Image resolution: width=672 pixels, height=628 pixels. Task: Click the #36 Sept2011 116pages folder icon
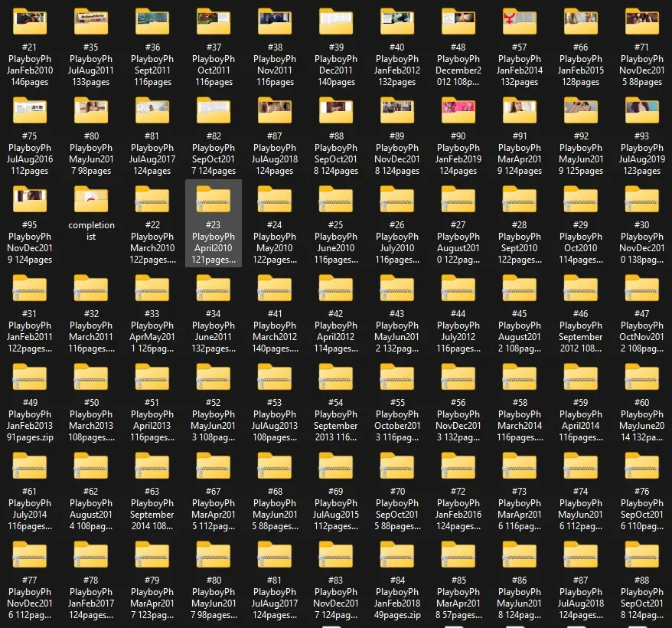click(152, 22)
